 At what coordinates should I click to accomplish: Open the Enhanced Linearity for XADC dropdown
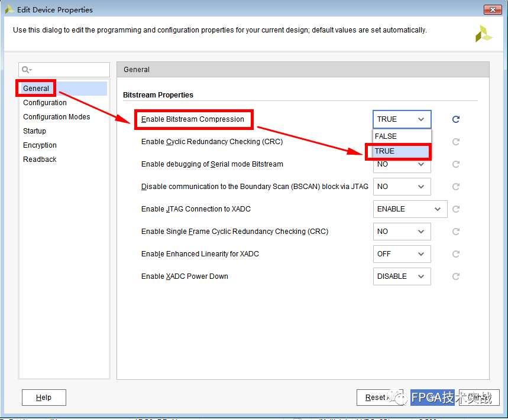[x=402, y=254]
